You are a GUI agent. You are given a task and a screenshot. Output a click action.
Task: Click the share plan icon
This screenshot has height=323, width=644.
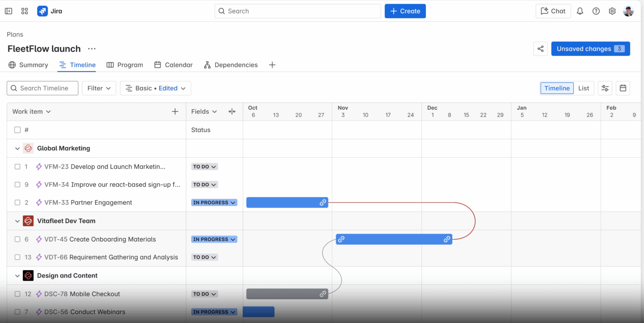click(x=541, y=49)
